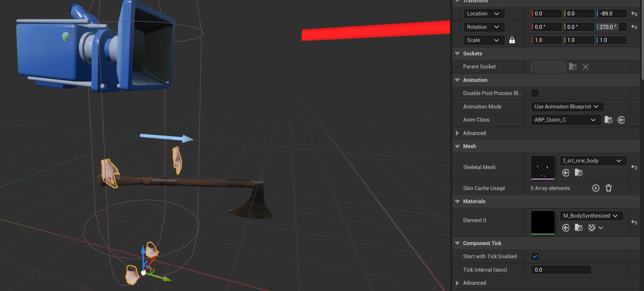The height and width of the screenshot is (291, 644).
Task: Click the "Anim Class" property label
Action: click(476, 120)
